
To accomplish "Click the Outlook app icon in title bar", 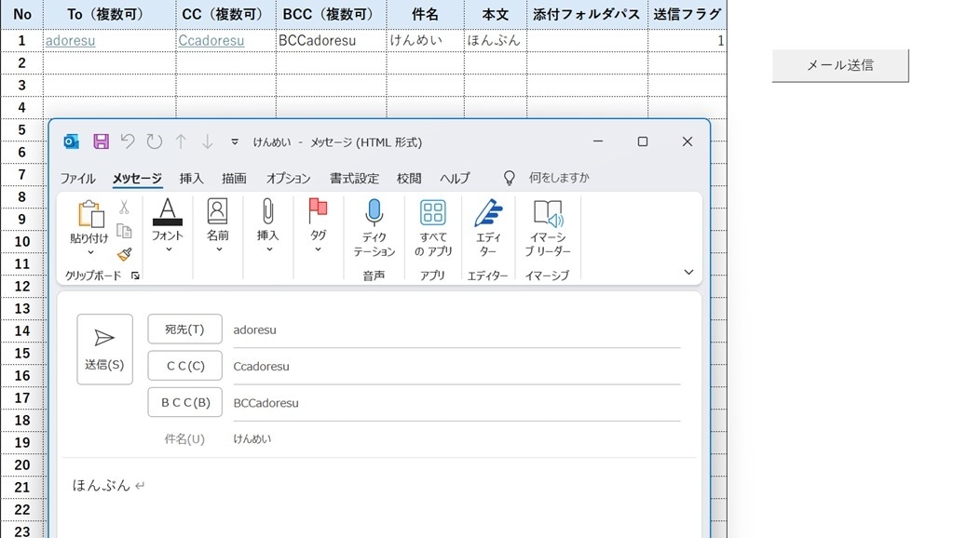I will [71, 141].
